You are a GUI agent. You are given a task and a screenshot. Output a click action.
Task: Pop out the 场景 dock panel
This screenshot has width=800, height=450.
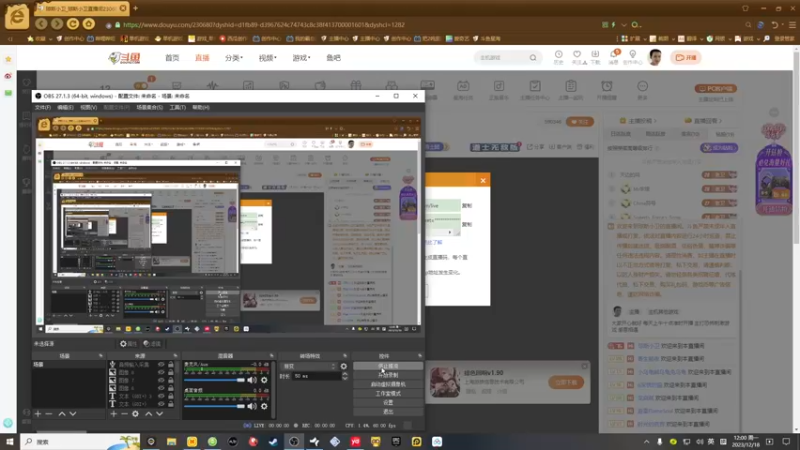(101, 356)
